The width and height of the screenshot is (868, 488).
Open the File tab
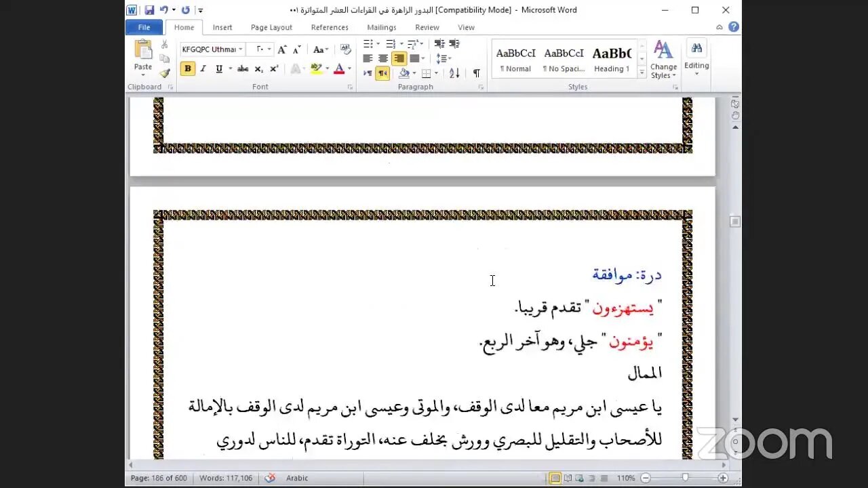pos(144,27)
